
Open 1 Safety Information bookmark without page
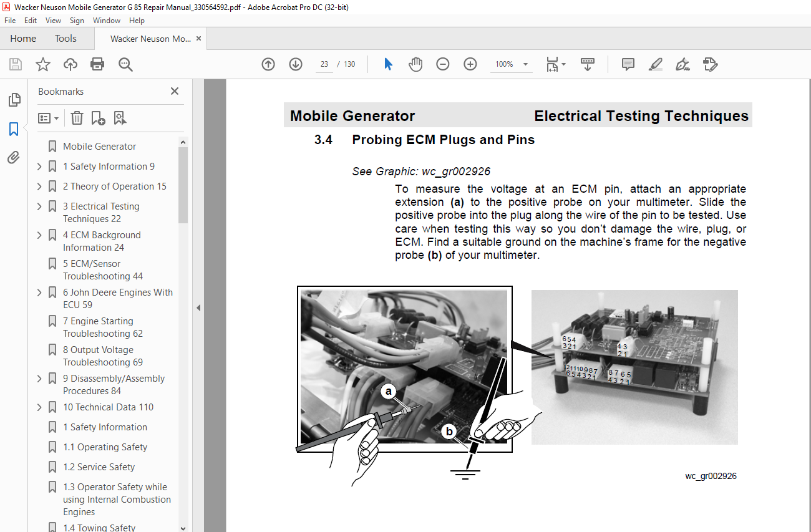point(105,427)
